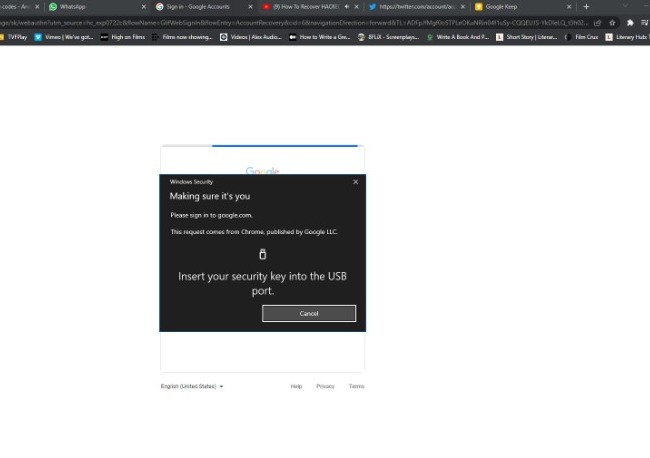Open the Extensions puzzle icon
The height and width of the screenshot is (458, 650).
(630, 23)
